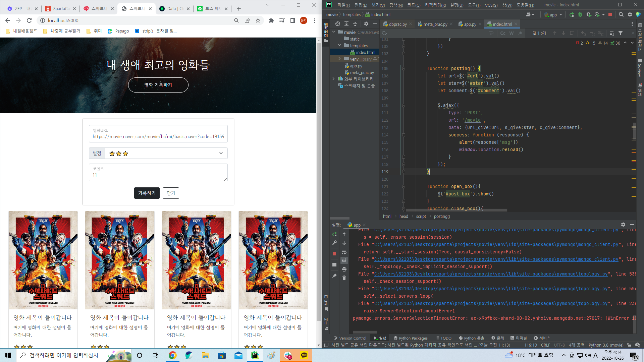644x362 pixels.
Task: Select meta_prac.py in the project tree
Action: [x=362, y=72]
